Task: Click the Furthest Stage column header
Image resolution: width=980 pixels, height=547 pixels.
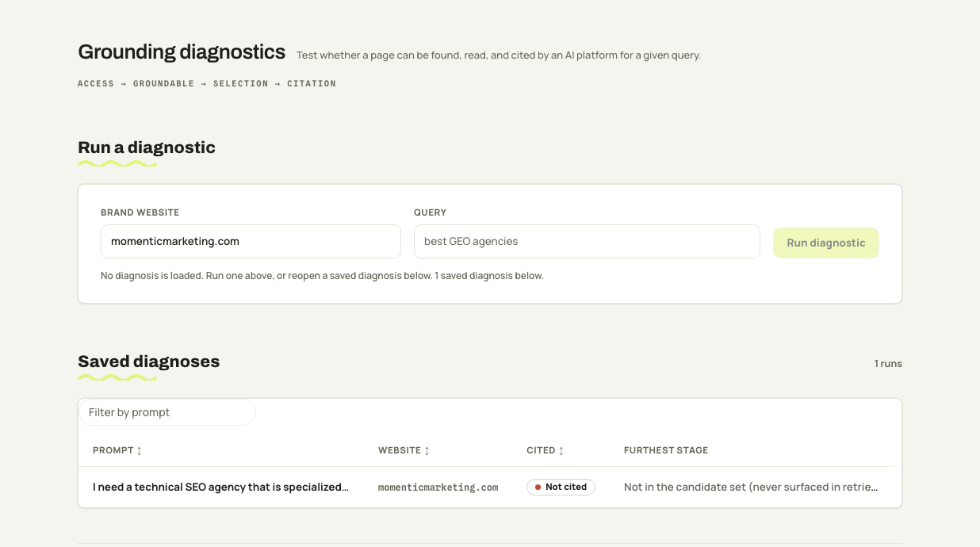Action: coord(666,450)
